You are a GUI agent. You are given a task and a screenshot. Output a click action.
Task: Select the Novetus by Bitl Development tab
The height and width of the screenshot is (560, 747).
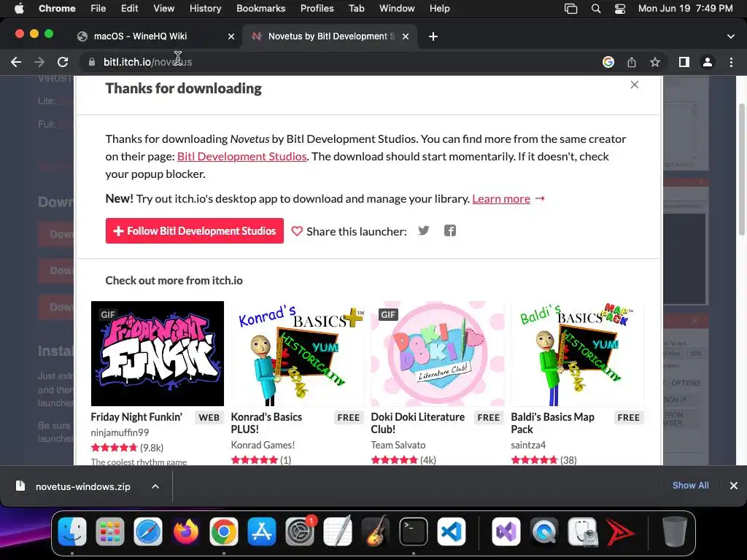point(329,36)
